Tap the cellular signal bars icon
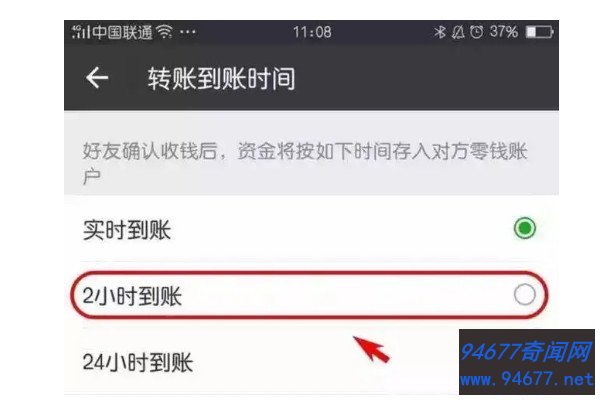 (81, 32)
